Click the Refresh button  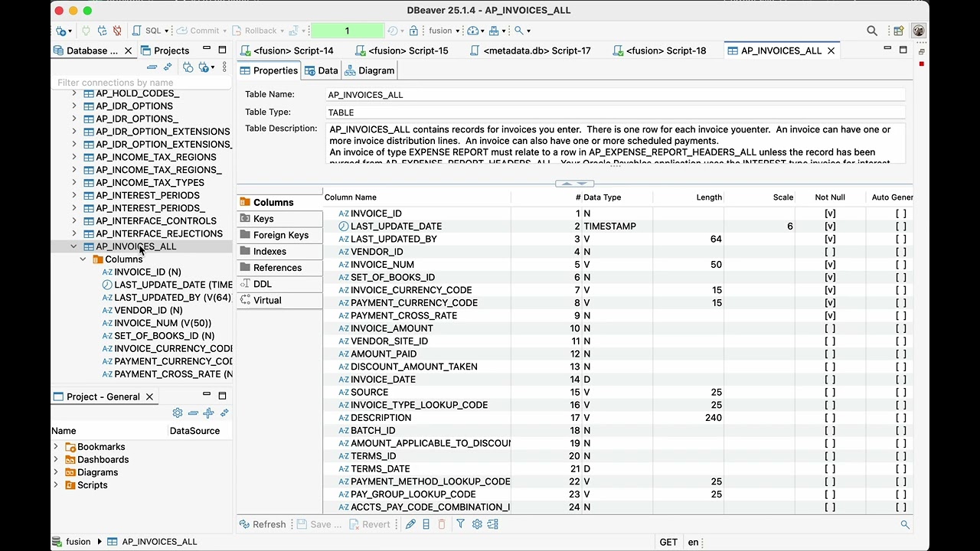[x=263, y=524]
